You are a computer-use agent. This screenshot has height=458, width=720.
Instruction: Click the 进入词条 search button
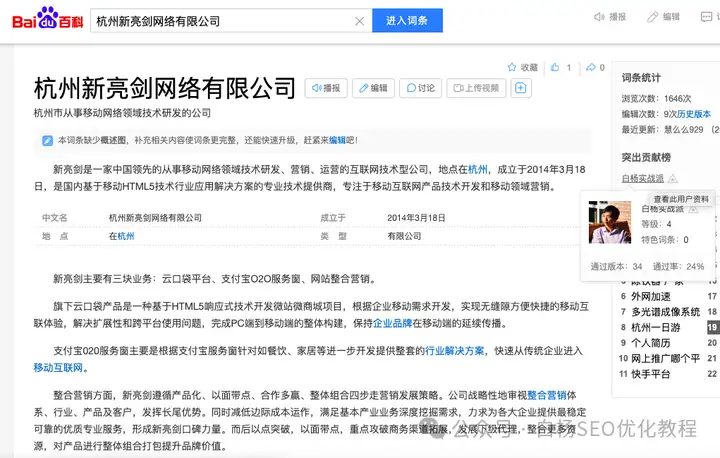point(407,21)
